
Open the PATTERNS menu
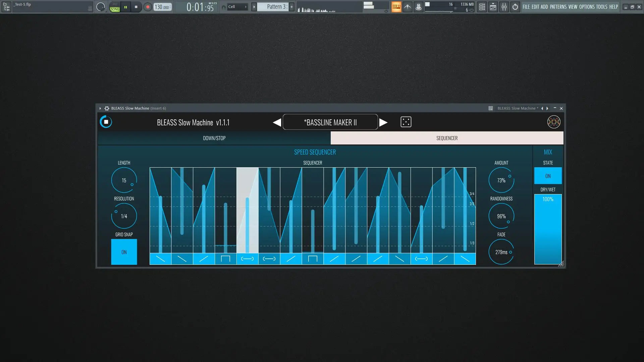pyautogui.click(x=558, y=7)
